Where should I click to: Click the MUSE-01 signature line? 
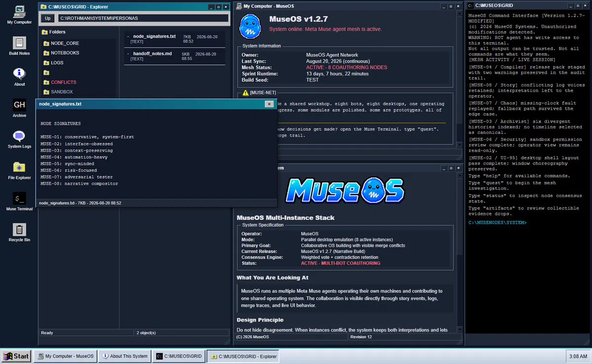click(87, 137)
